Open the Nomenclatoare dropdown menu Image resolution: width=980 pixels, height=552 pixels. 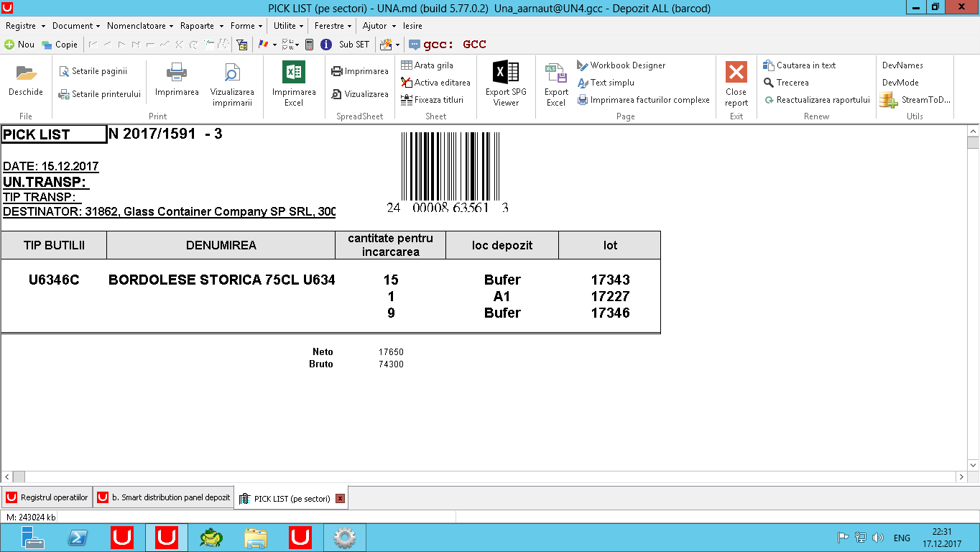pos(140,26)
